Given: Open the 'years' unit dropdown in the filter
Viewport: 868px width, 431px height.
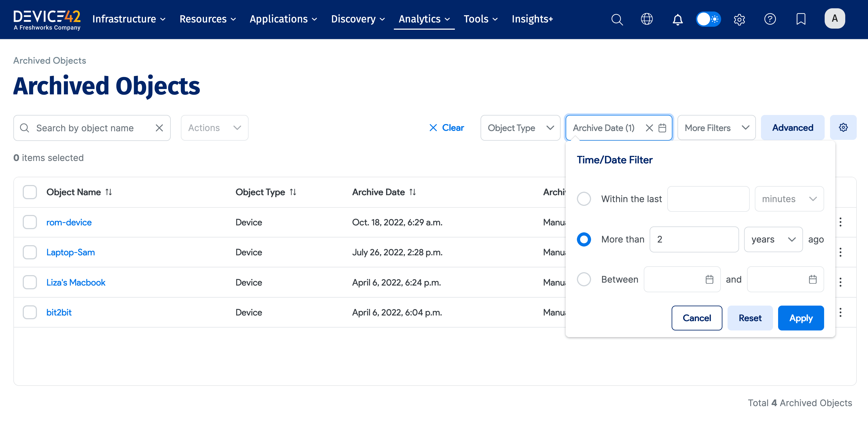Looking at the screenshot, I should pos(773,239).
